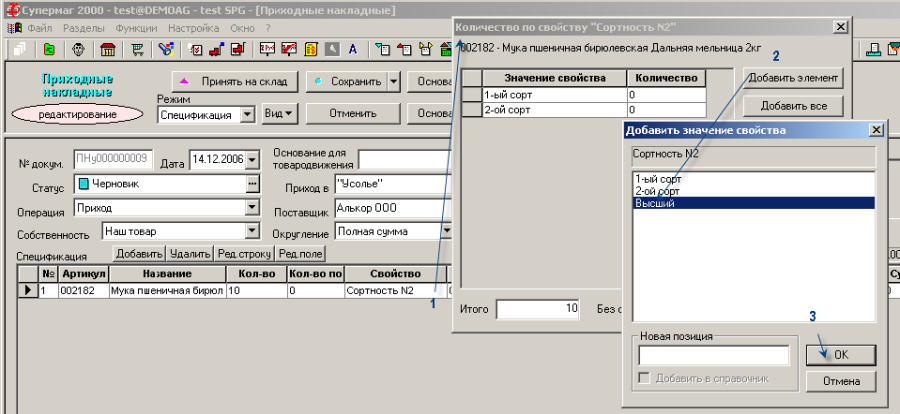Click the document with cyan arrow icon
The width and height of the screenshot is (900, 414).
[x=383, y=49]
